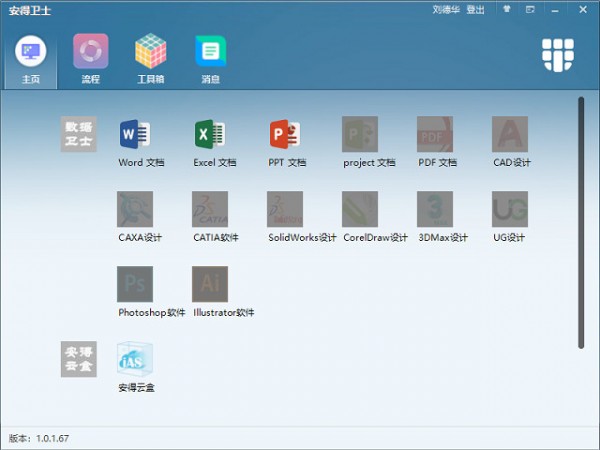Select the PPT 文档 icon
The height and width of the screenshot is (450, 600).
[285, 134]
